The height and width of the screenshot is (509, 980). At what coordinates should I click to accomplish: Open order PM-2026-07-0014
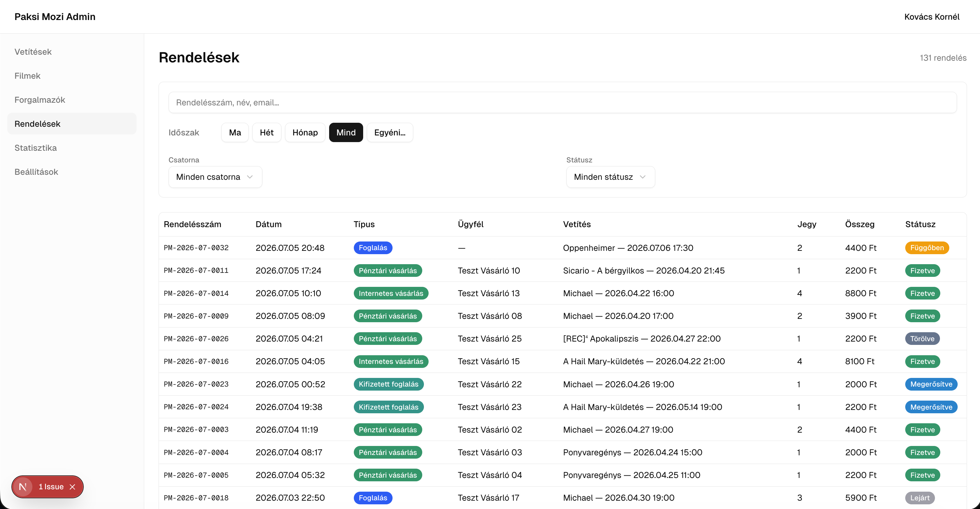tap(196, 294)
